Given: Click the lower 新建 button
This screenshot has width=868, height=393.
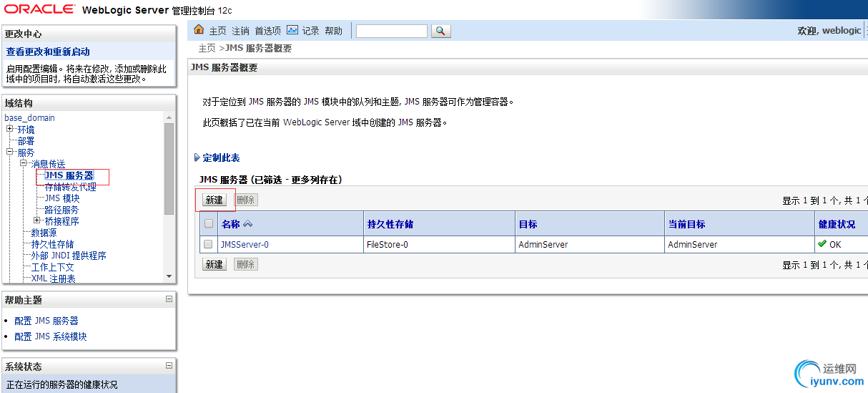Looking at the screenshot, I should click(214, 264).
